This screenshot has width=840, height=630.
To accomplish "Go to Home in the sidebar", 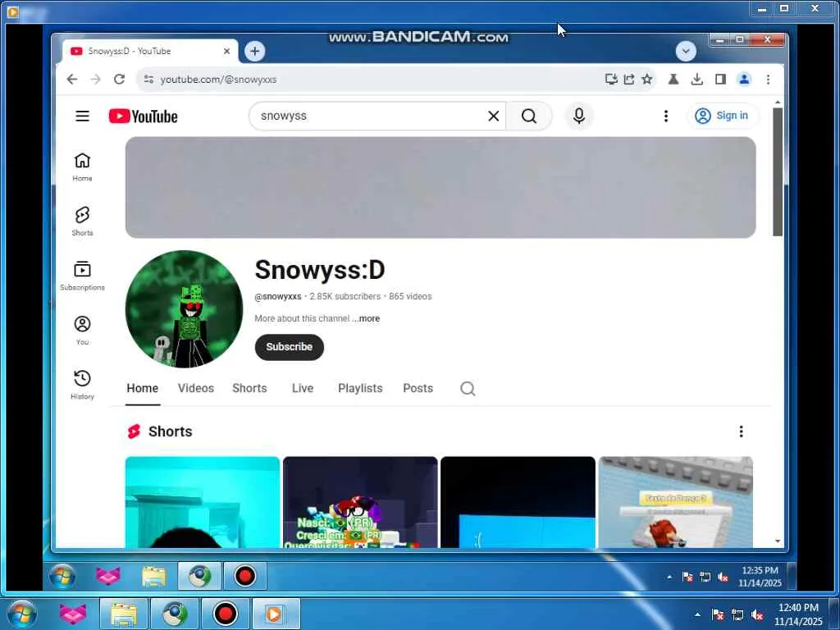I will pyautogui.click(x=82, y=167).
